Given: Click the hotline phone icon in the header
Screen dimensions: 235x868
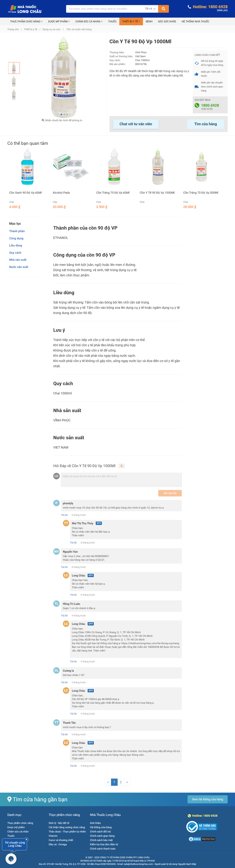Looking at the screenshot, I should tap(190, 7).
